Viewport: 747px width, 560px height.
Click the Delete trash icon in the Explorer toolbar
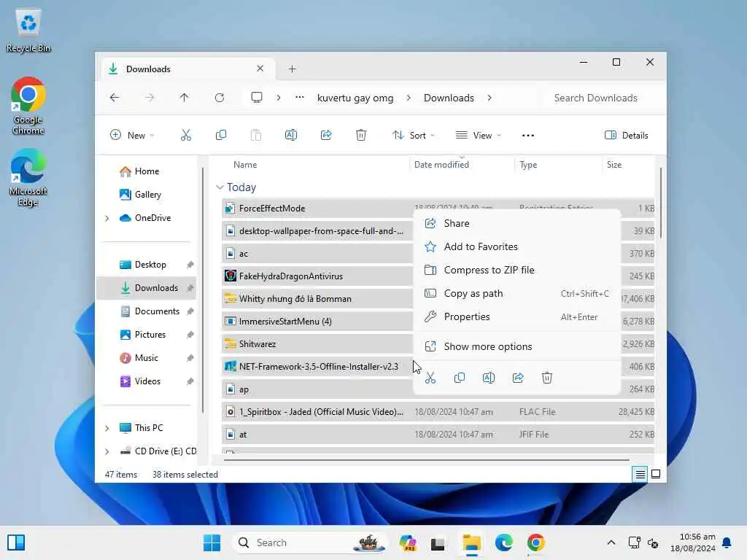click(361, 135)
